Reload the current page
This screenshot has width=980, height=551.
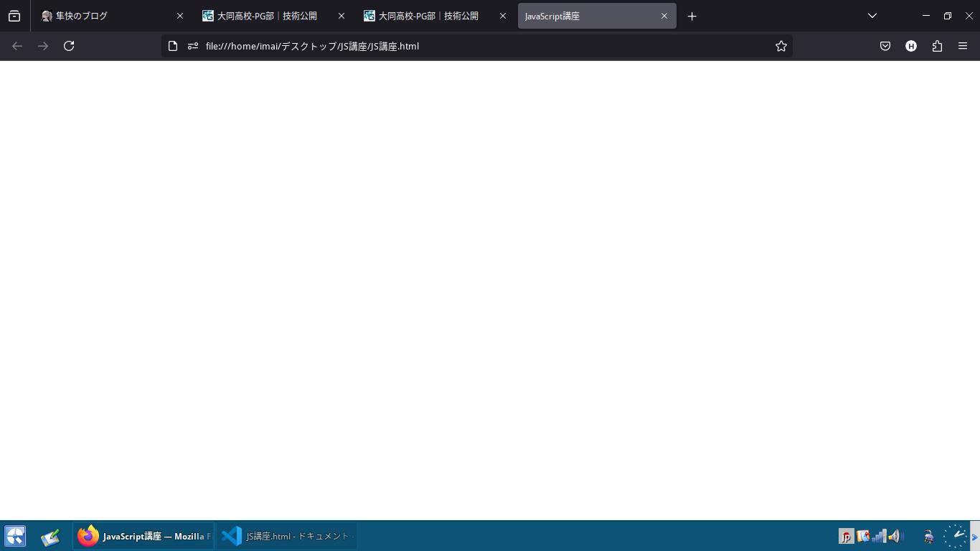(x=69, y=46)
